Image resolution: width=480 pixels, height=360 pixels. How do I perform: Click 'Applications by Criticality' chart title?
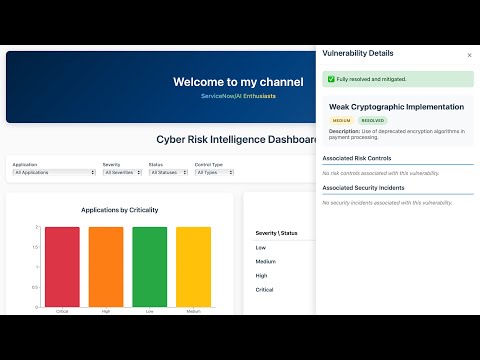pyautogui.click(x=120, y=210)
